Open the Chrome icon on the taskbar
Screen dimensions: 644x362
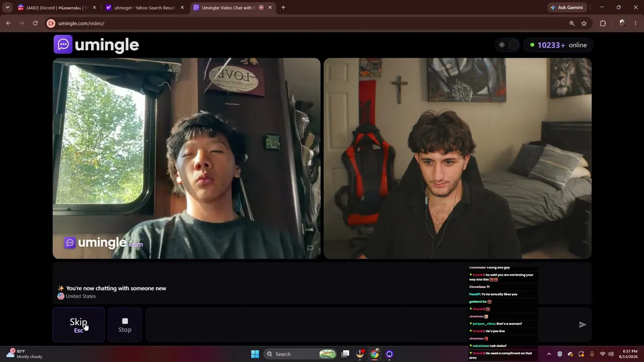[374, 354]
